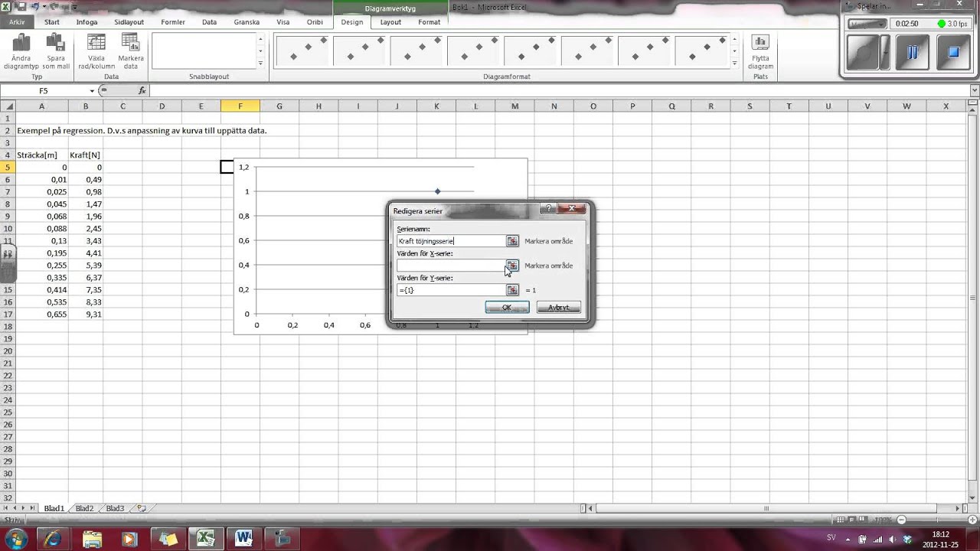This screenshot has width=980, height=551.
Task: Switch to the Formler ribbon tab
Action: coord(173,22)
